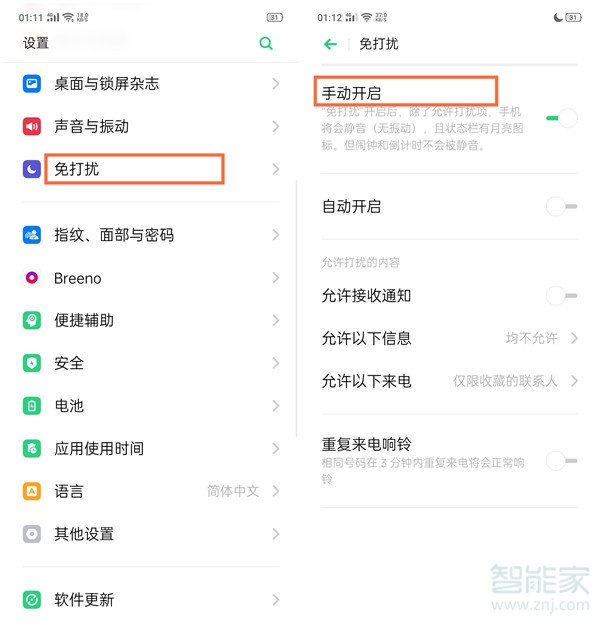This screenshot has width=600, height=624.
Task: Tap the purple moon 免打扰 icon
Action: click(x=32, y=169)
